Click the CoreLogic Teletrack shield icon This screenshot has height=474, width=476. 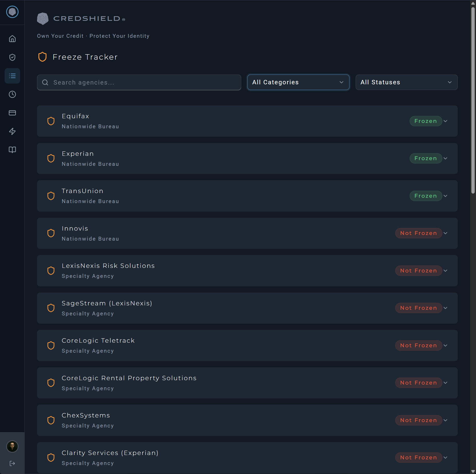(x=51, y=345)
